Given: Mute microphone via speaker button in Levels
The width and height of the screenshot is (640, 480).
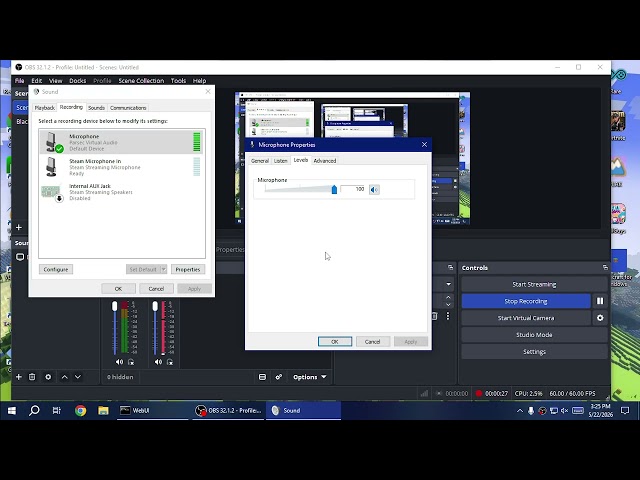Looking at the screenshot, I should point(374,189).
